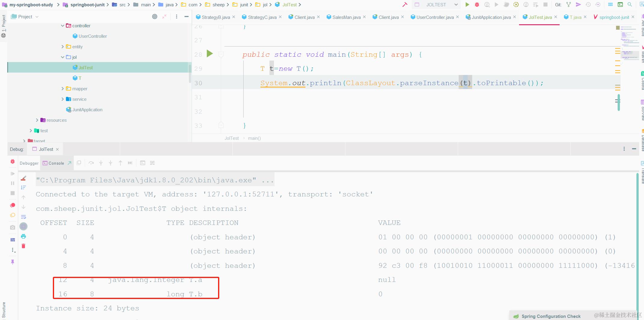Collapse all in Project panel
The width and height of the screenshot is (644, 320).
click(164, 16)
